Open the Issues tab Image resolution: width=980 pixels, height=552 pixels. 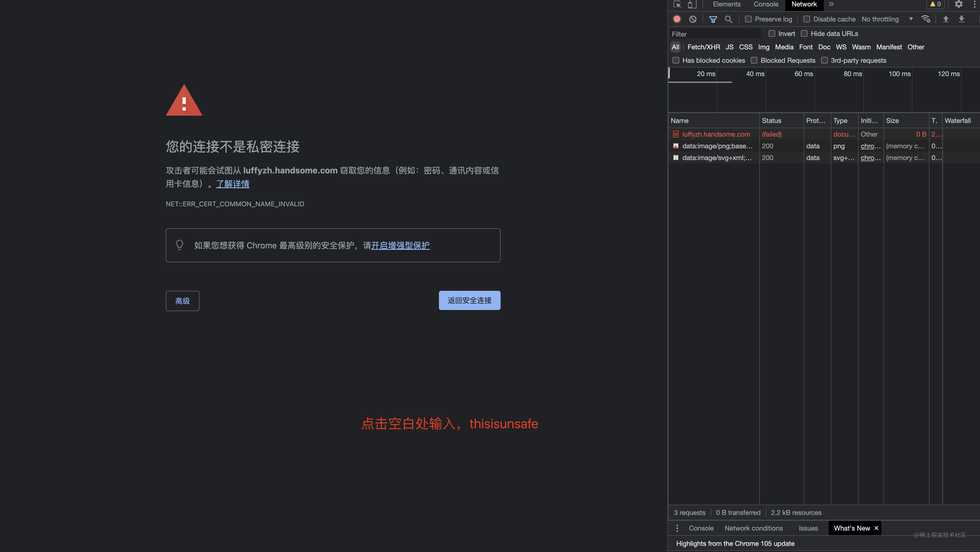[x=808, y=528]
